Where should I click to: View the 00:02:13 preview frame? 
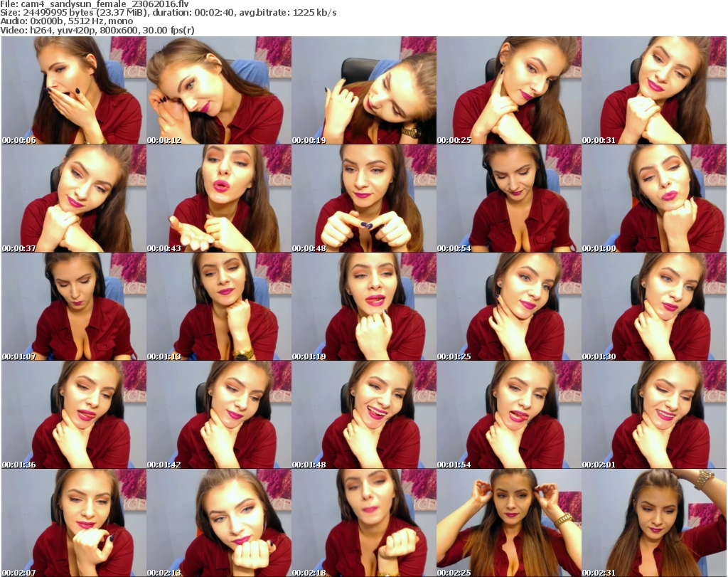point(219,523)
